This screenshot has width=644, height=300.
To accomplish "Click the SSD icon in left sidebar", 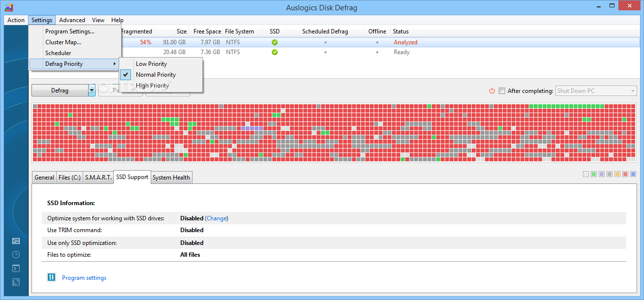I will (x=16, y=282).
